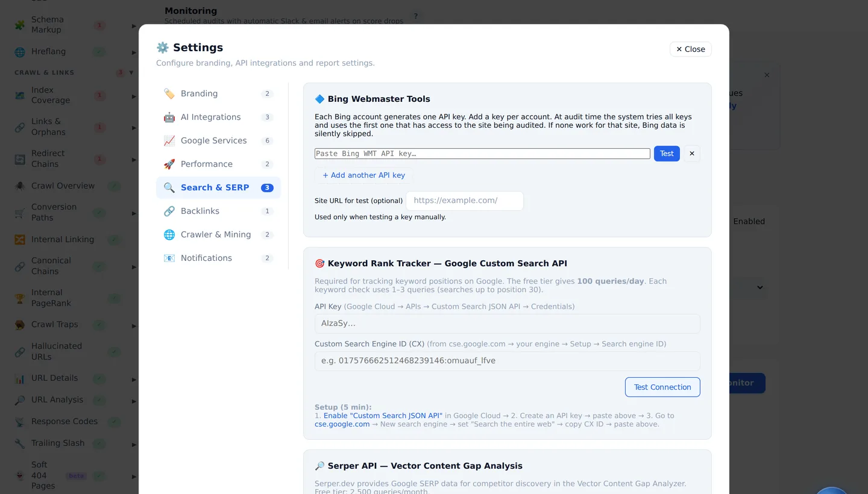Click the URL Analysis magnifier icon

(20, 400)
